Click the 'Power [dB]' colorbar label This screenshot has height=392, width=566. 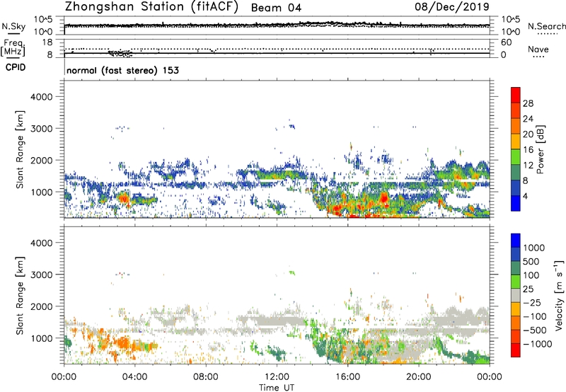tap(541, 149)
